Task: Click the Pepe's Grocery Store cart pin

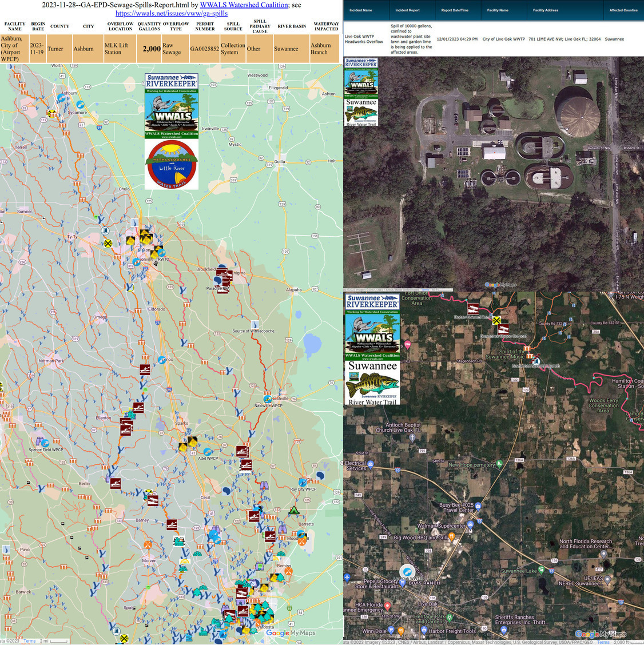Action: click(403, 583)
